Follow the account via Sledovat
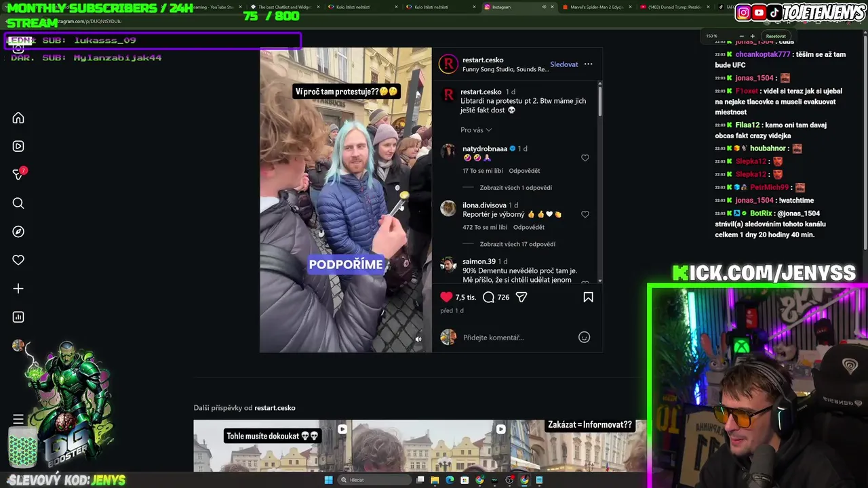This screenshot has height=488, width=868. pos(564,64)
